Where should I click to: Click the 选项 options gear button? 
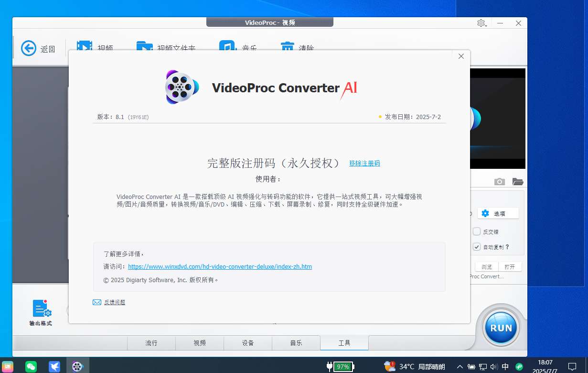(x=498, y=213)
